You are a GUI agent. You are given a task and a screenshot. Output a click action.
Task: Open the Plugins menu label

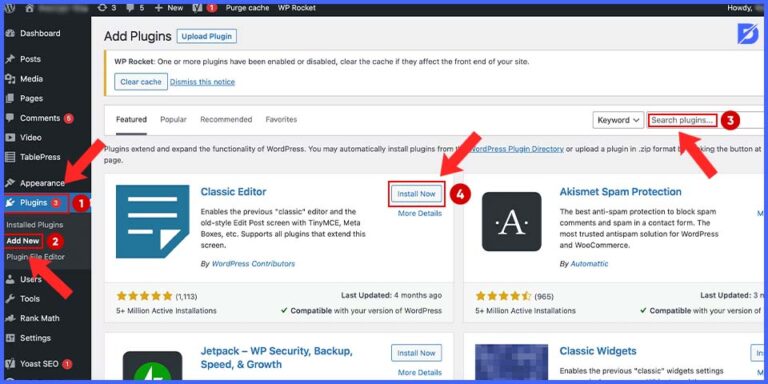pyautogui.click(x=34, y=203)
